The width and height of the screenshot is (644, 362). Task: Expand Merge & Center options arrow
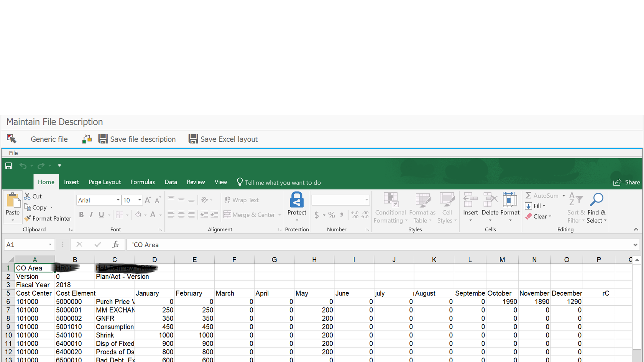tap(279, 215)
